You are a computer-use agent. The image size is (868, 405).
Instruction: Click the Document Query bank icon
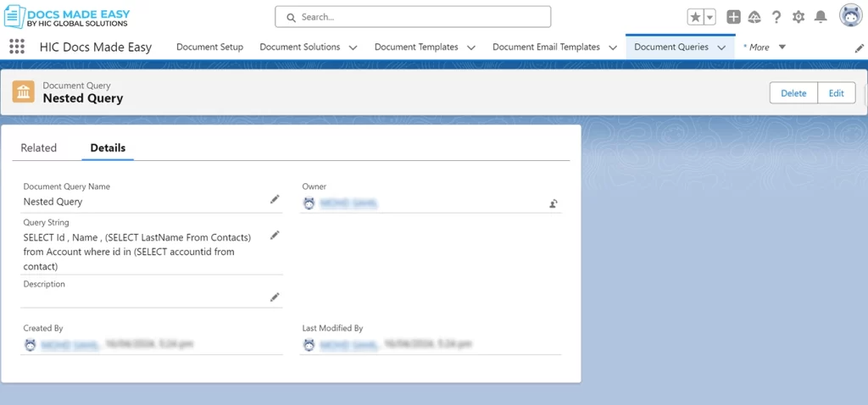pyautogui.click(x=23, y=92)
